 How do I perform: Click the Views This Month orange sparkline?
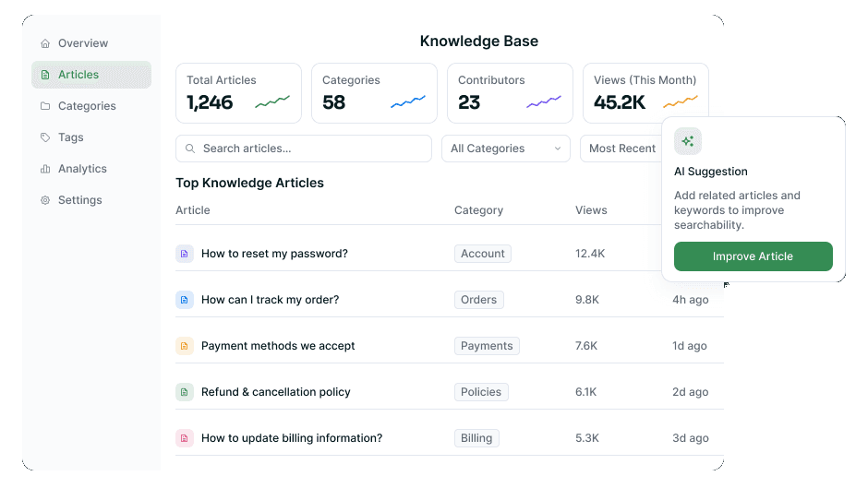point(681,101)
